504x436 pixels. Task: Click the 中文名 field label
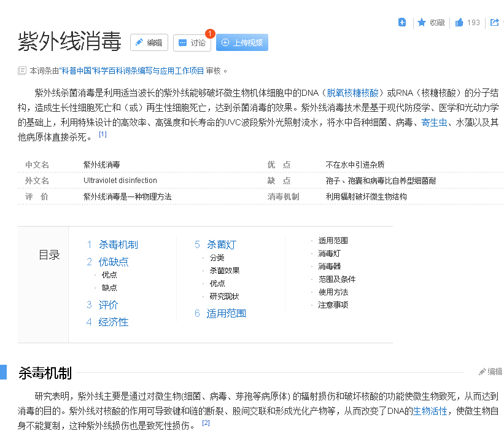[37, 165]
